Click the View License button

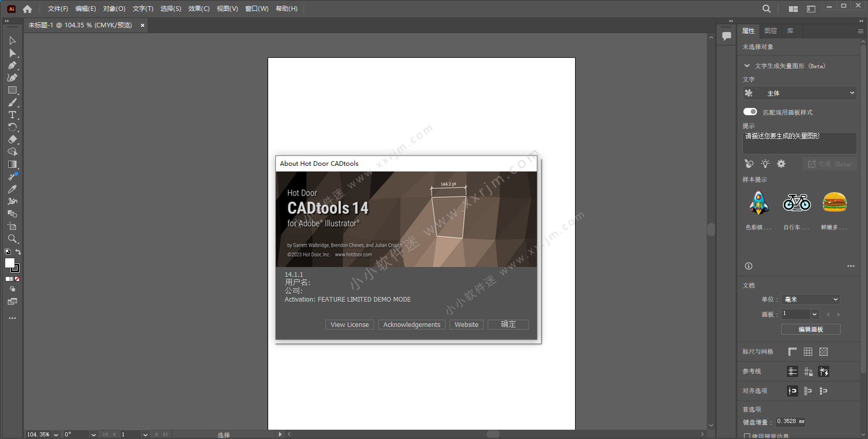click(x=350, y=325)
